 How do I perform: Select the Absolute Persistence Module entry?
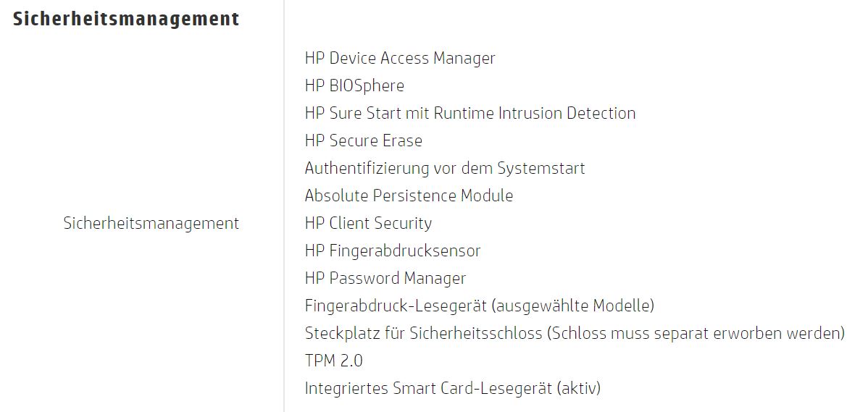(409, 196)
